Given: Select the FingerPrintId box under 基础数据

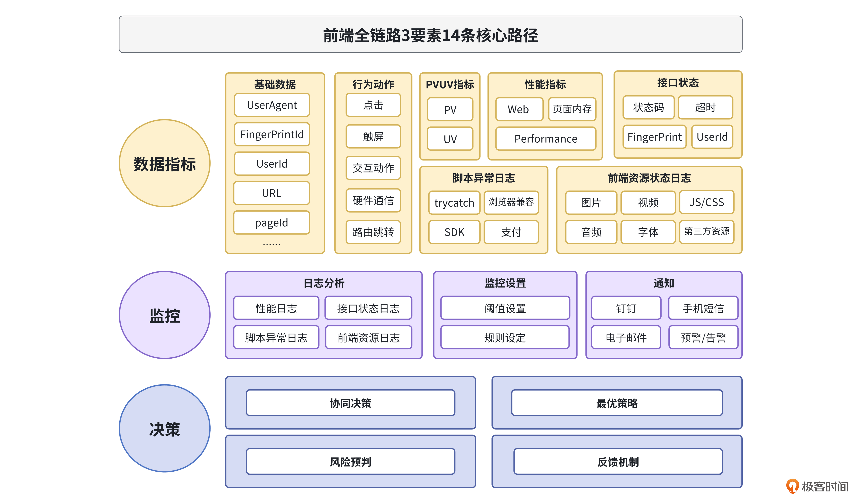Looking at the screenshot, I should point(272,134).
